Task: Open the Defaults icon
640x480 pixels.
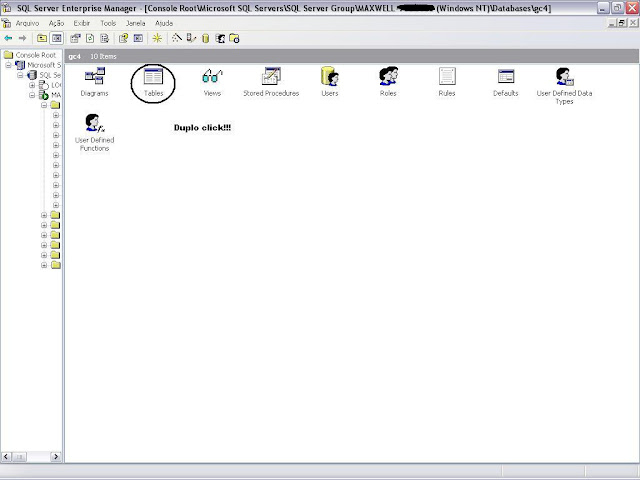Action: pos(506,76)
